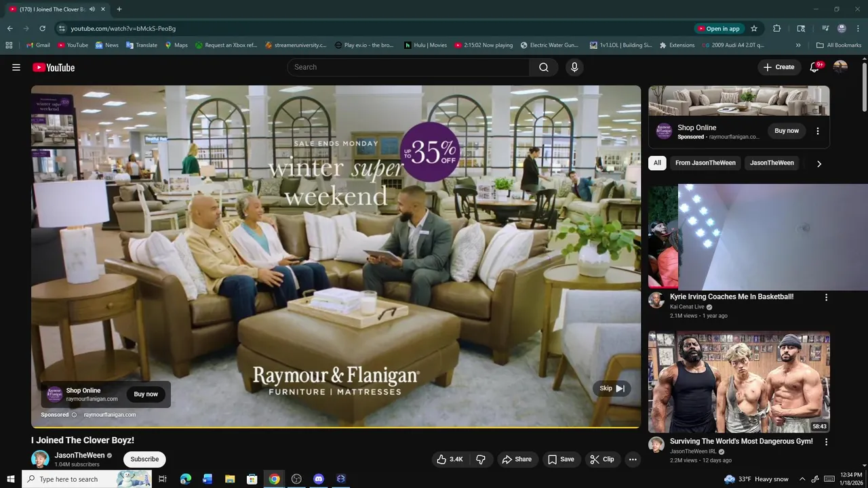868x488 pixels.
Task: Click the Open in app button
Action: 719,28
